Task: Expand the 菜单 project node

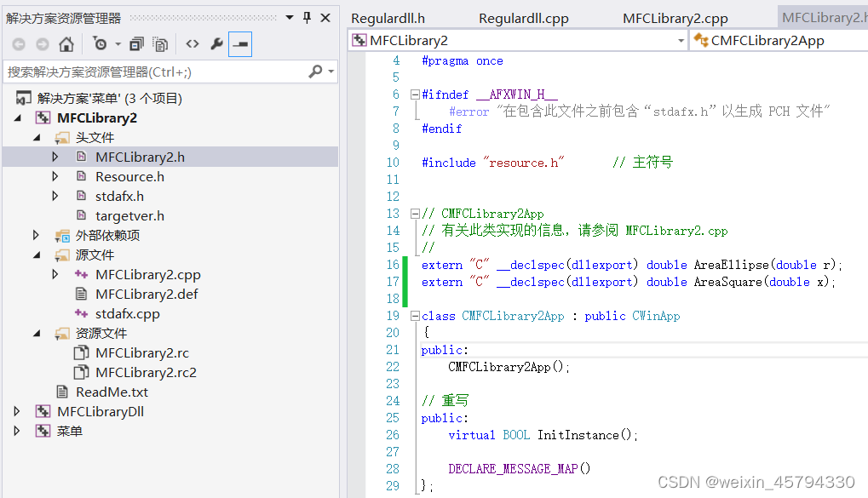Action: [16, 431]
